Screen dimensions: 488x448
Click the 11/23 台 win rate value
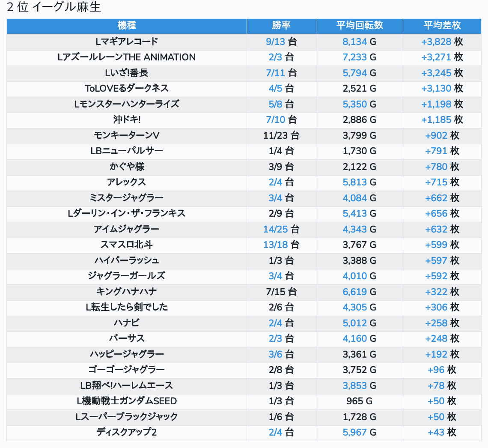[x=281, y=135]
